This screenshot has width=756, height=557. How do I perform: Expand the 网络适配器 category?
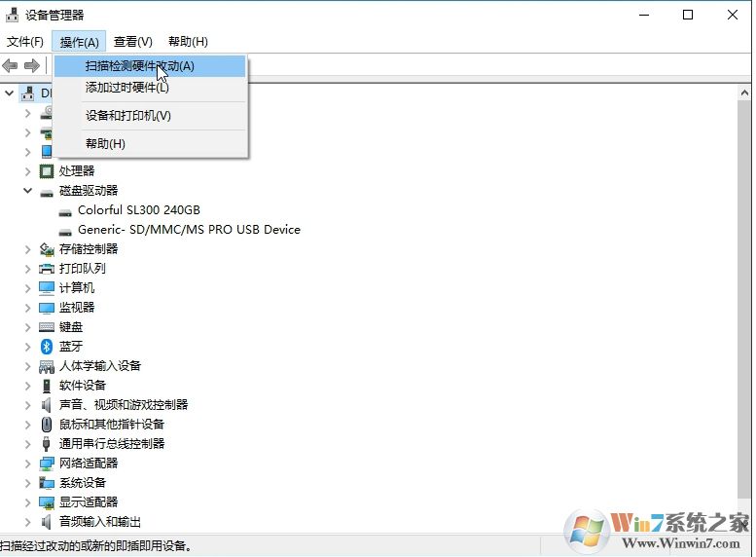28,464
